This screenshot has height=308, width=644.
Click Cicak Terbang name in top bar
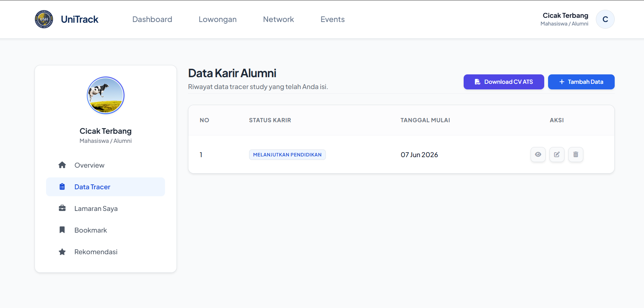[565, 15]
